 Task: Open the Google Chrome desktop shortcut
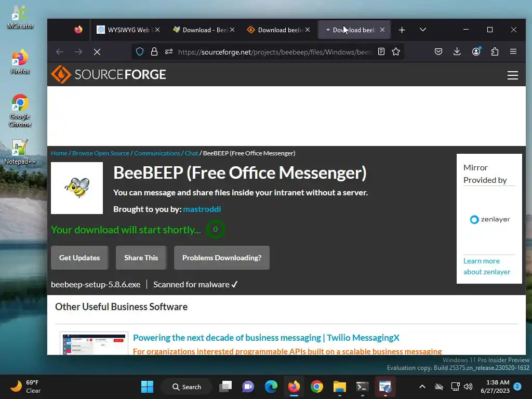click(20, 111)
